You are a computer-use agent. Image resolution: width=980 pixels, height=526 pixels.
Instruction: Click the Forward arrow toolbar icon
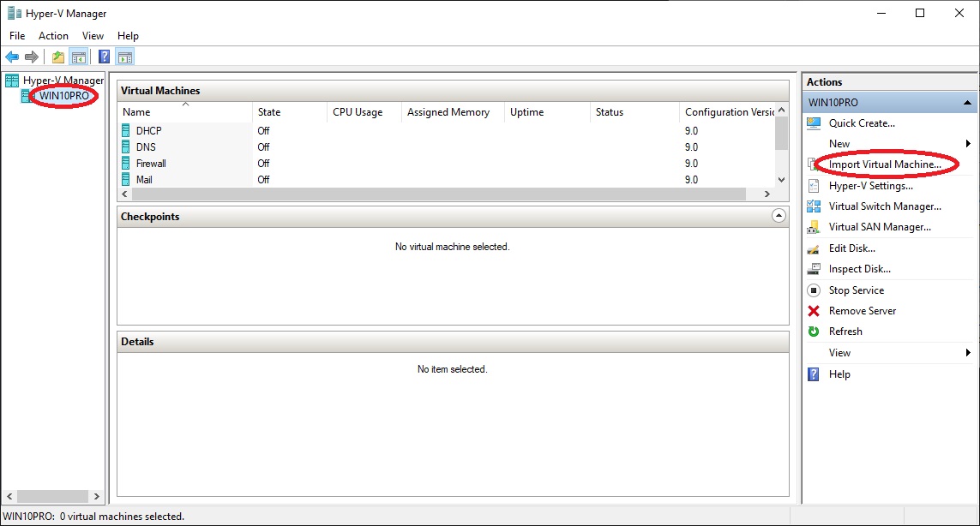(x=31, y=57)
